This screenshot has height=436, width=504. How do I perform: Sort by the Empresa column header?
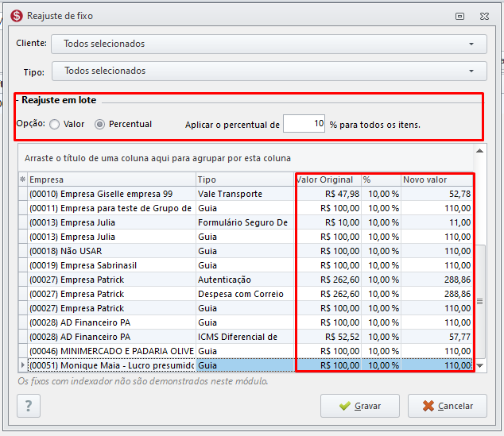coord(111,179)
